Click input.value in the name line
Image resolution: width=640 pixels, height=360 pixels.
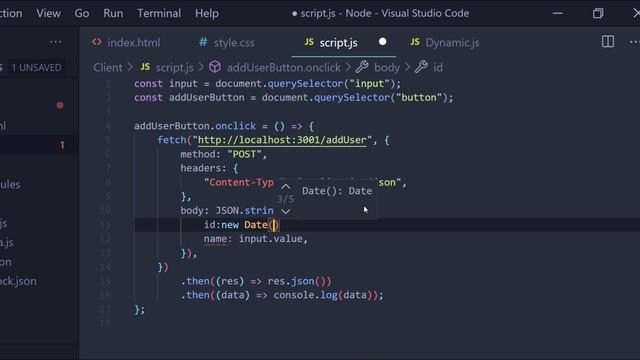point(270,238)
